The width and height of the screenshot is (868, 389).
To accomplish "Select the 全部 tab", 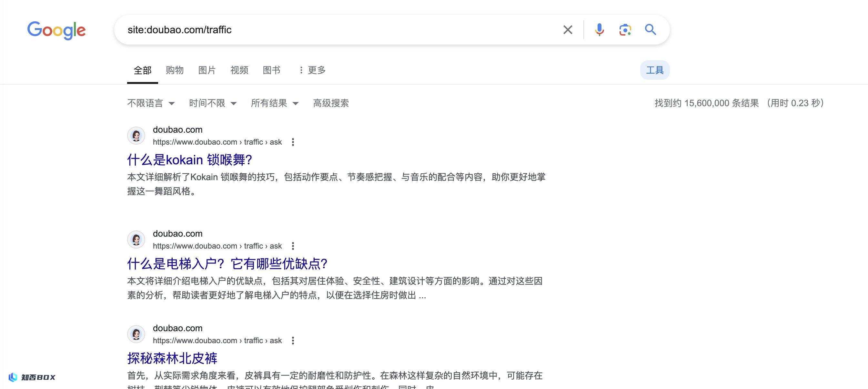I will point(143,70).
